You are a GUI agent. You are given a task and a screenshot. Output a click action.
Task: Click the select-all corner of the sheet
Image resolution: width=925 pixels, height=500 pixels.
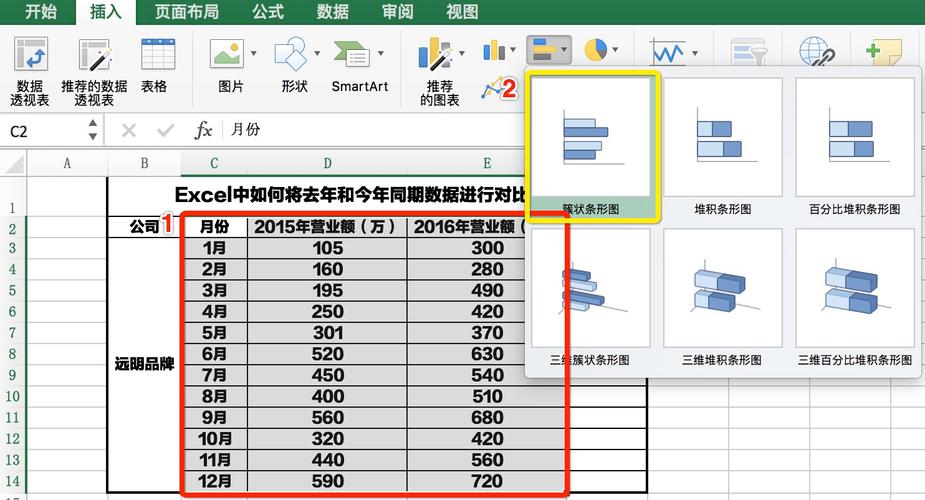coord(14,163)
